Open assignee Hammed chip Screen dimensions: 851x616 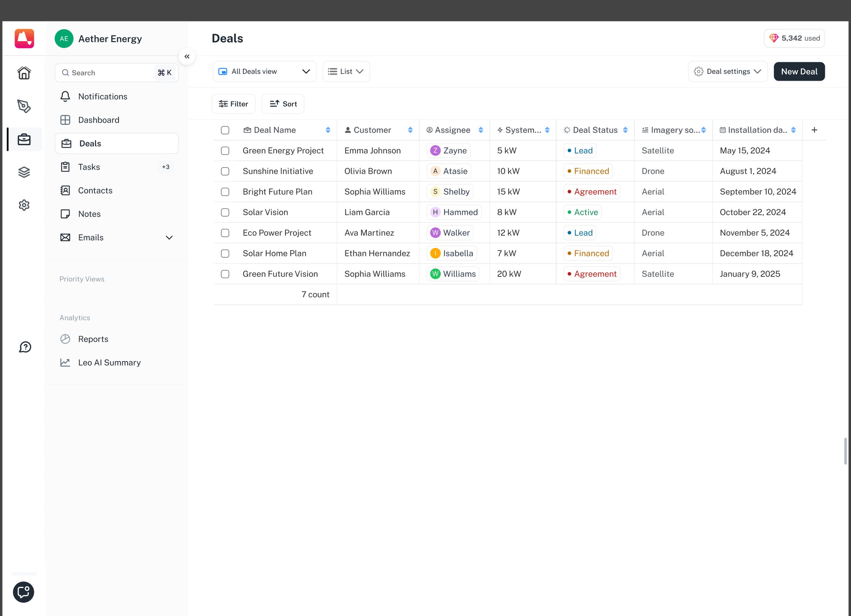454,212
